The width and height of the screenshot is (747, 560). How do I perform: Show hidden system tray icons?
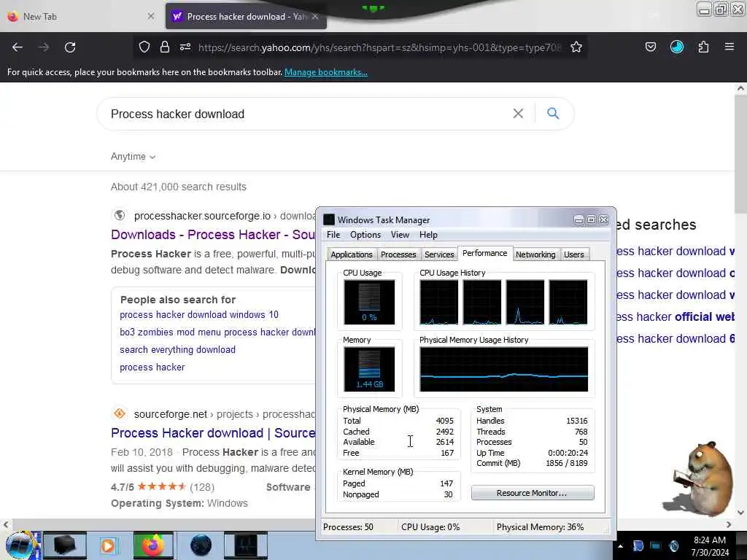(x=620, y=546)
